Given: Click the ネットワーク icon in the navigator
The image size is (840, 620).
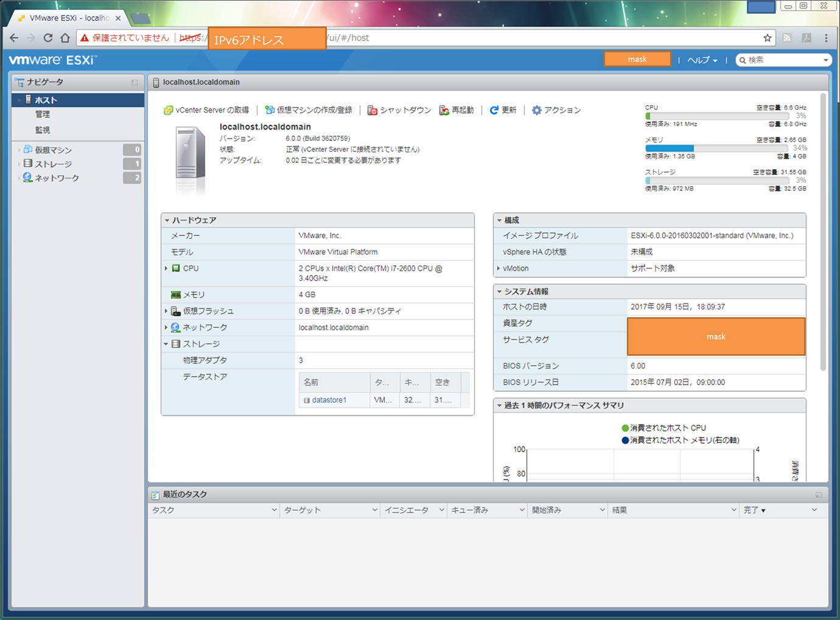Looking at the screenshot, I should click(x=27, y=178).
